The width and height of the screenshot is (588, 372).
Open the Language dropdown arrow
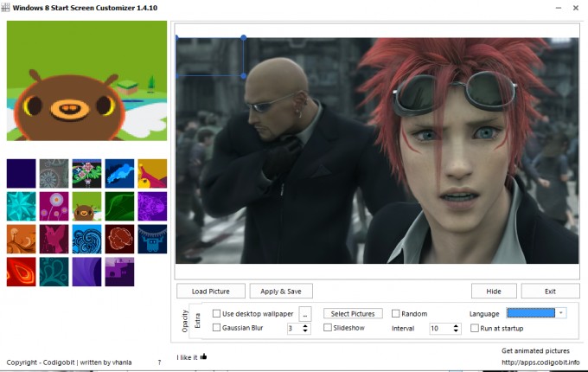pyautogui.click(x=560, y=313)
